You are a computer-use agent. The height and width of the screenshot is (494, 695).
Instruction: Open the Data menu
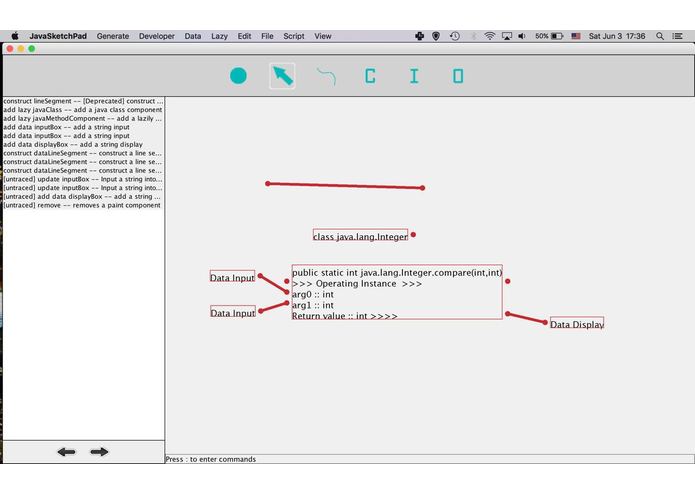[193, 36]
